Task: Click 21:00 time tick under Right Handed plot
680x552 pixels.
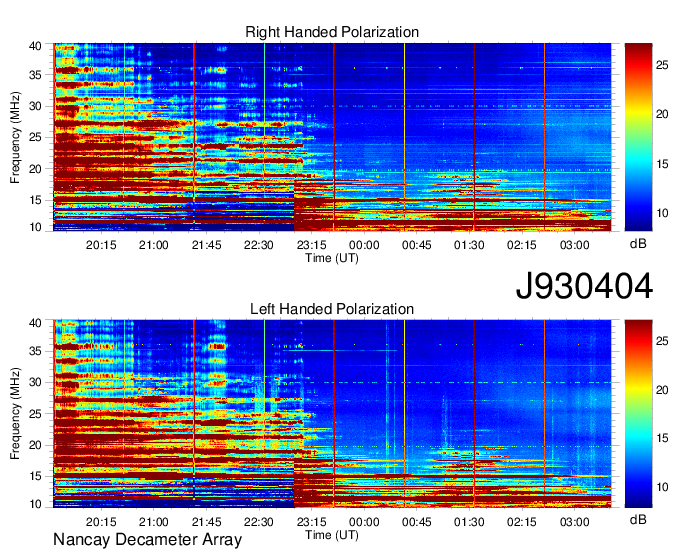Action: (x=154, y=245)
